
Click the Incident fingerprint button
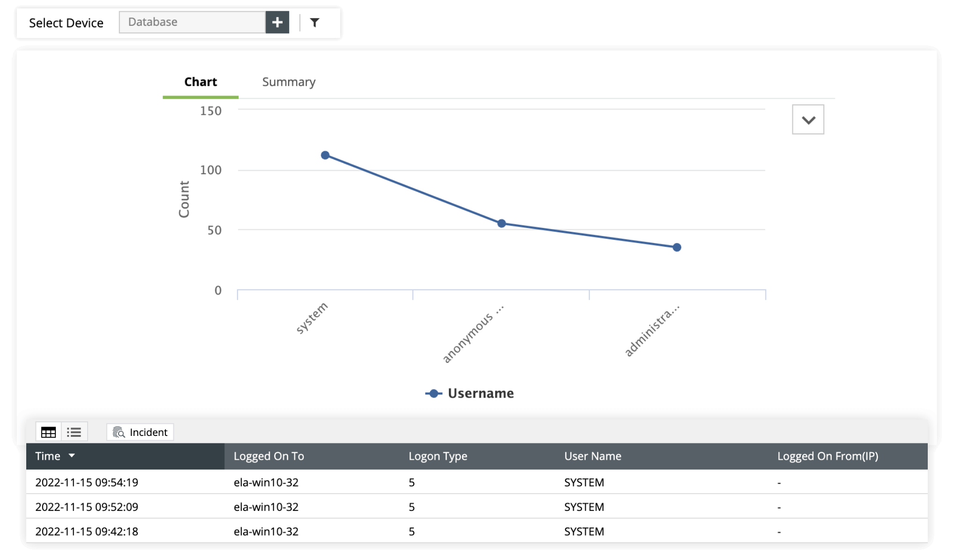140,432
